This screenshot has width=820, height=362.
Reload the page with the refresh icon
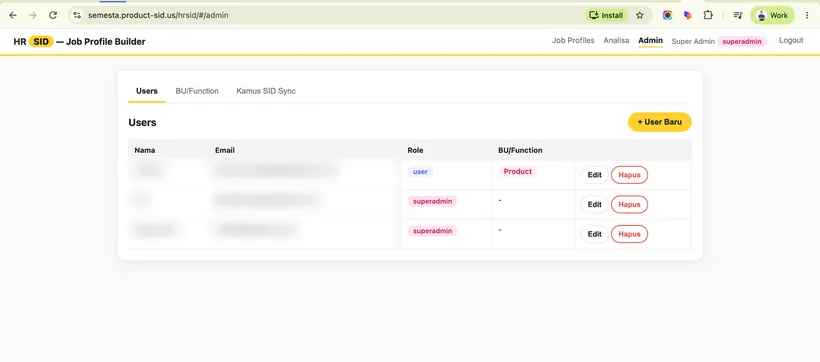[x=53, y=15]
